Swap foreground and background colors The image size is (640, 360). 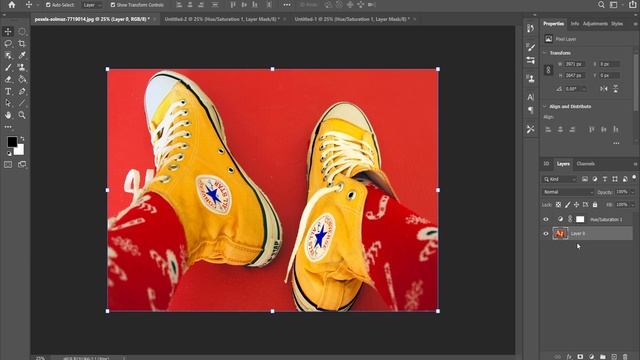(22, 139)
